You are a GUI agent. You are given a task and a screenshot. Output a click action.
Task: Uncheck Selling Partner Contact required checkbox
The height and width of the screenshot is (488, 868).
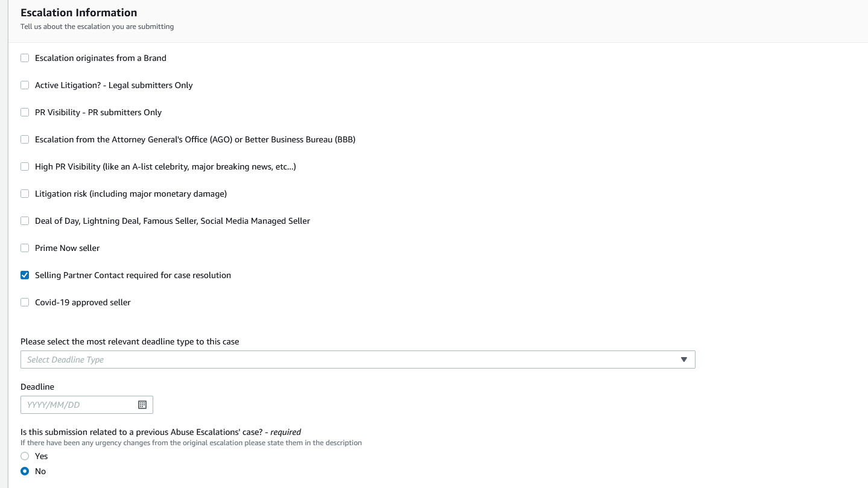pyautogui.click(x=25, y=275)
